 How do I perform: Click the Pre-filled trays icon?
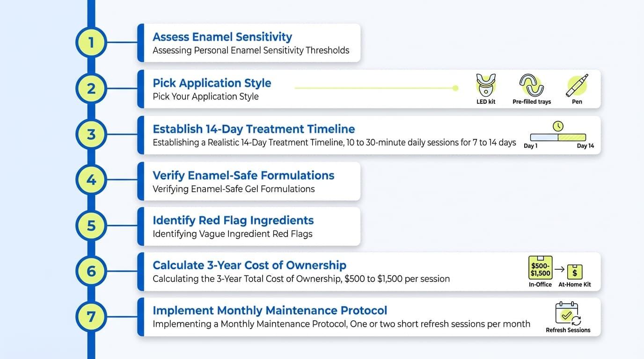coord(532,85)
